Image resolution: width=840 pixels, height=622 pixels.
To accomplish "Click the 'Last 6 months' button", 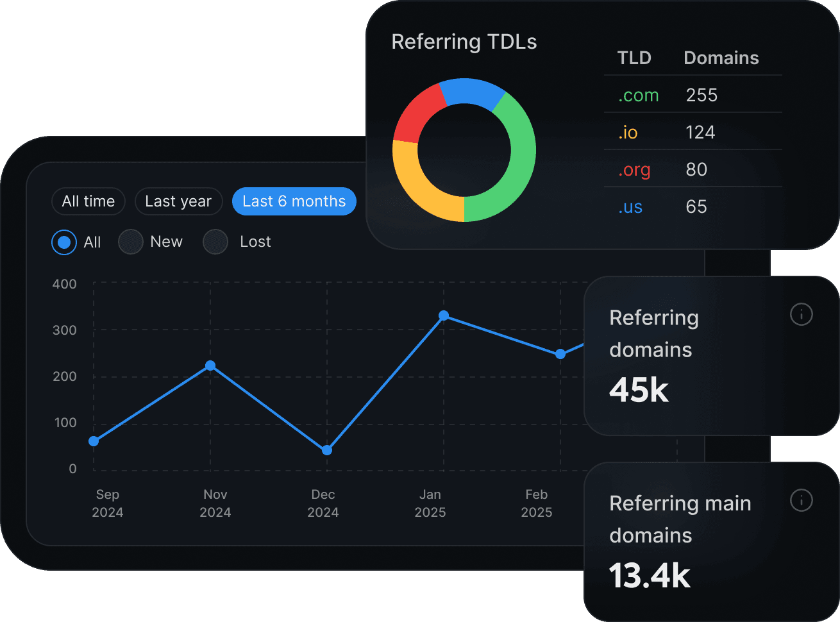I will [294, 201].
